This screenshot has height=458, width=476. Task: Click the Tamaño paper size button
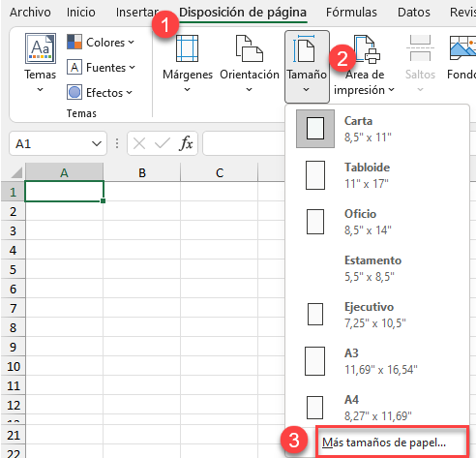coord(307,67)
